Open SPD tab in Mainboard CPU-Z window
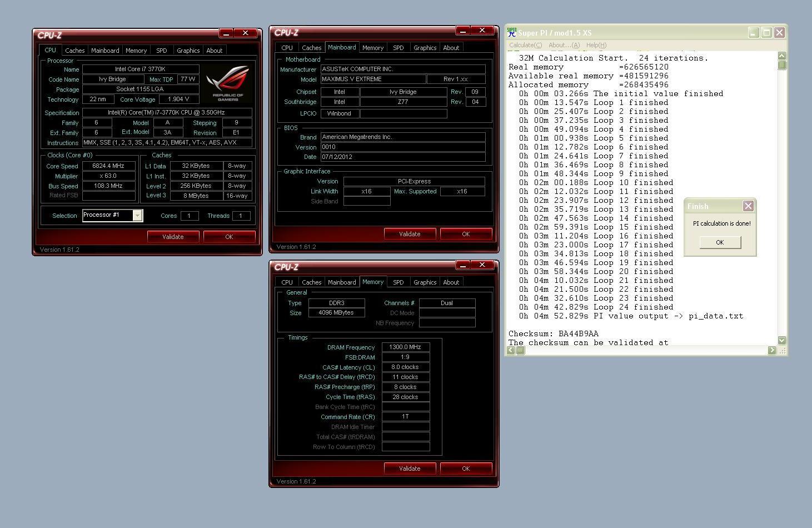This screenshot has height=528, width=812. coord(398,48)
